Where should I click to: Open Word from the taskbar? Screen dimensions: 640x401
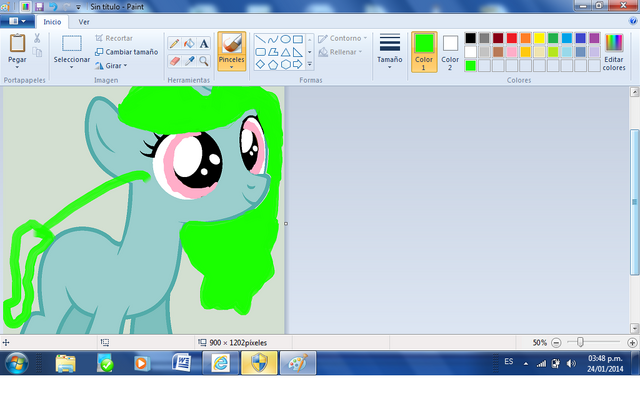click(x=181, y=363)
